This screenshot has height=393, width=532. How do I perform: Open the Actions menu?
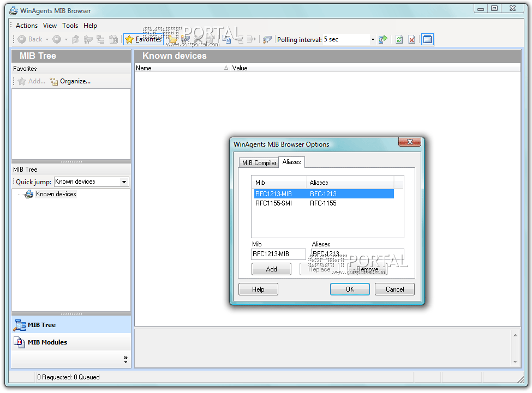pos(27,26)
